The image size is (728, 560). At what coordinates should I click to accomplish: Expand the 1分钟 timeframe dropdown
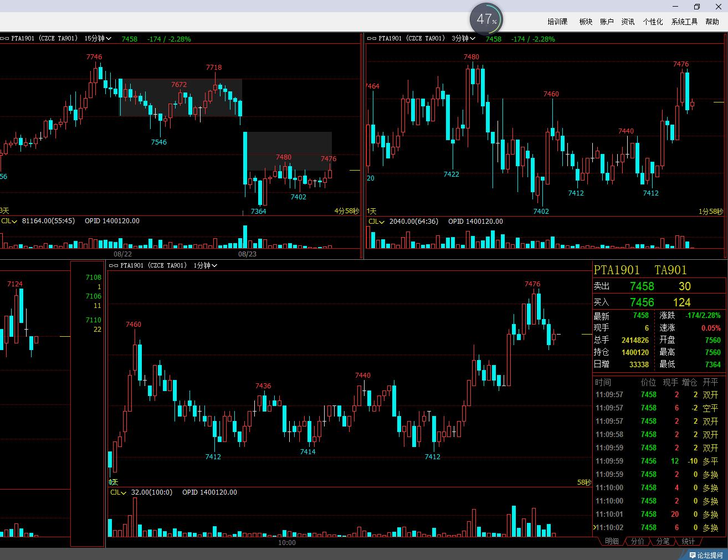[206, 266]
